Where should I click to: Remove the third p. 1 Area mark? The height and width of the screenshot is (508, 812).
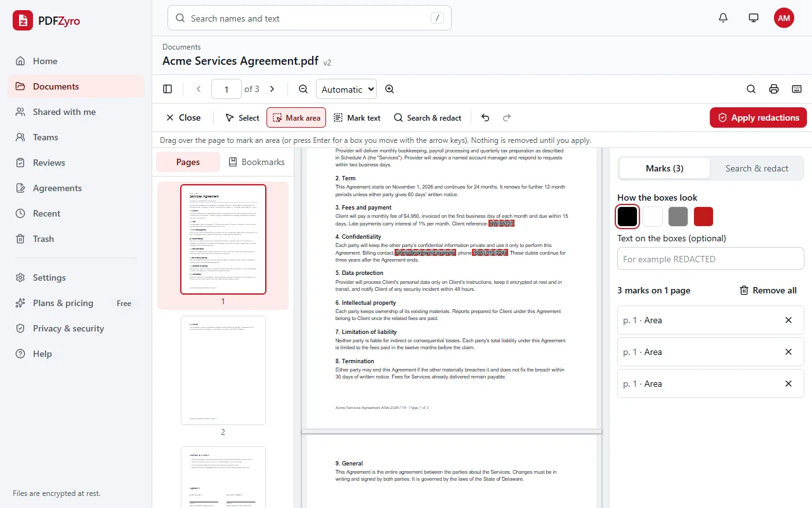click(x=789, y=384)
